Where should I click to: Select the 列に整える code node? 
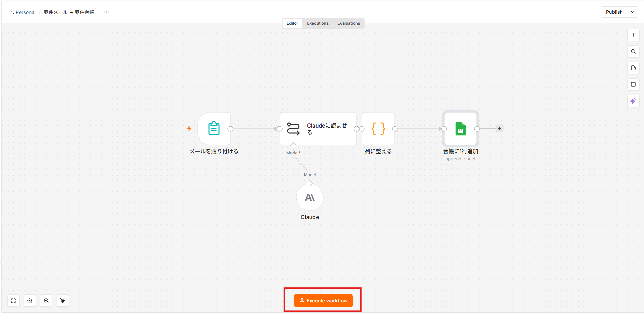(378, 129)
